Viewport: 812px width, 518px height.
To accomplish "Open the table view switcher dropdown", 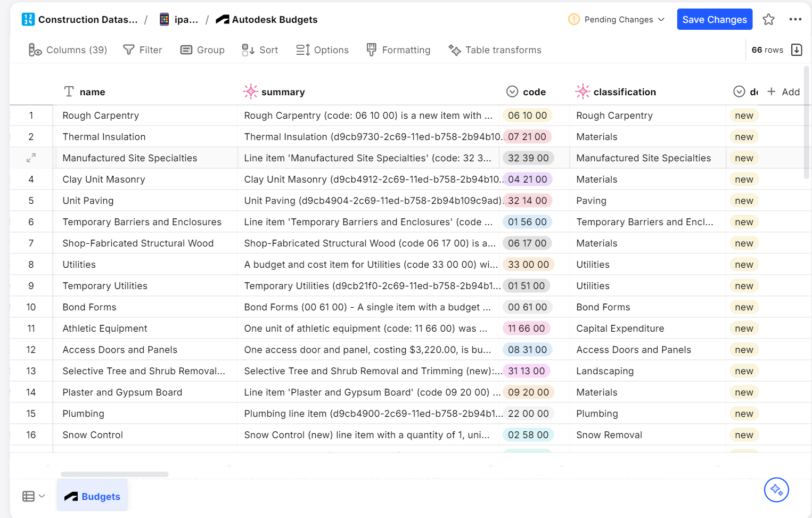I will (x=34, y=496).
